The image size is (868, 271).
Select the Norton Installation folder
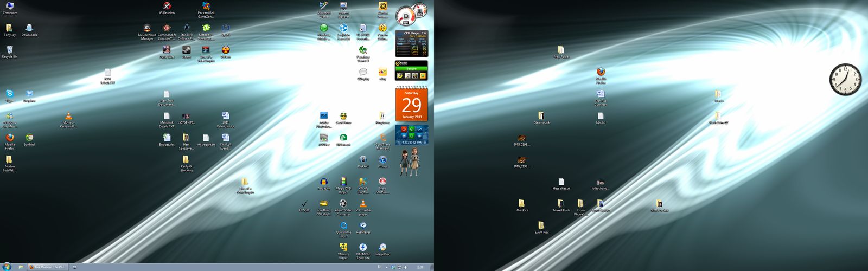(x=10, y=164)
